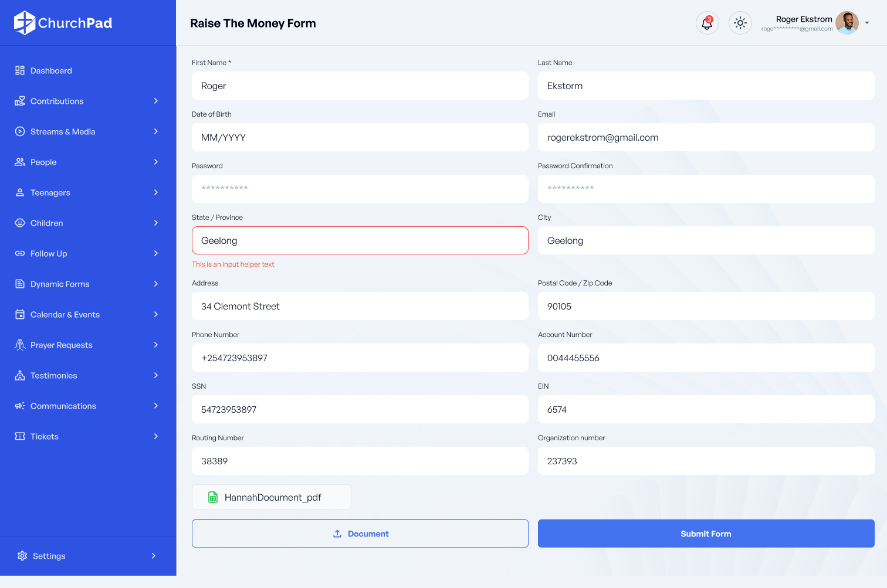The height and width of the screenshot is (588, 887).
Task: Open the user account dropdown arrow
Action: [x=867, y=23]
